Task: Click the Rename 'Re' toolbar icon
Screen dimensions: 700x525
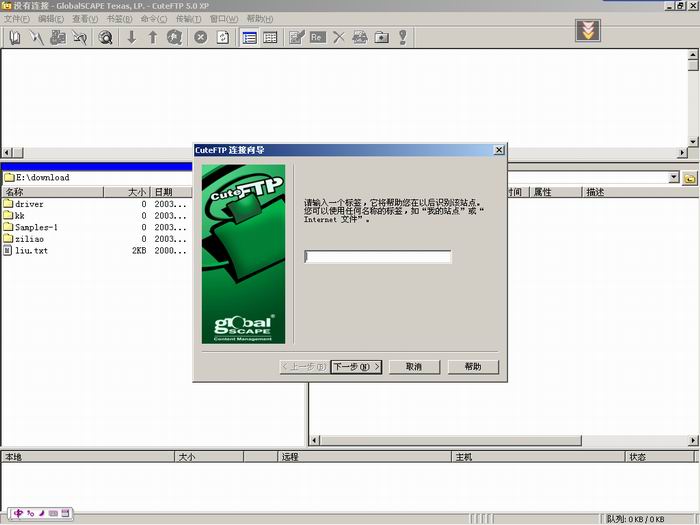Action: 317,38
